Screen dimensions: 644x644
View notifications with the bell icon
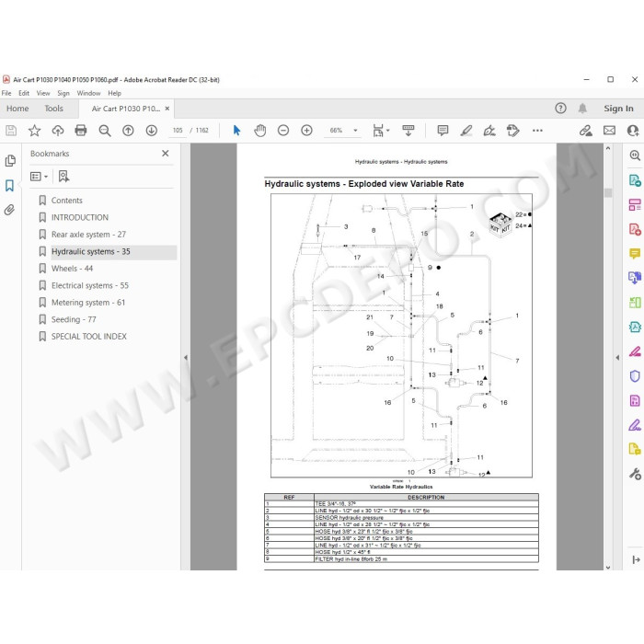pos(582,108)
